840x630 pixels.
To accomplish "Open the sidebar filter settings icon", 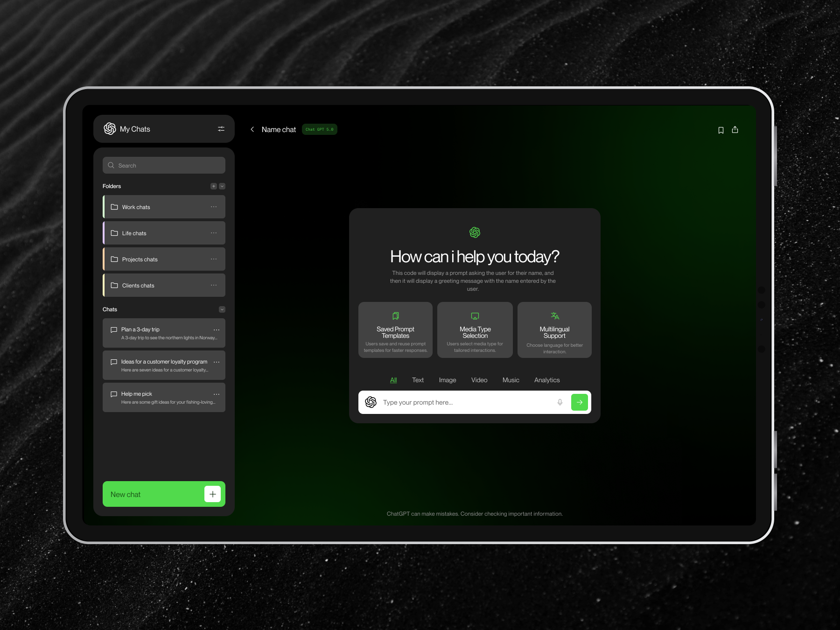I will coord(222,129).
